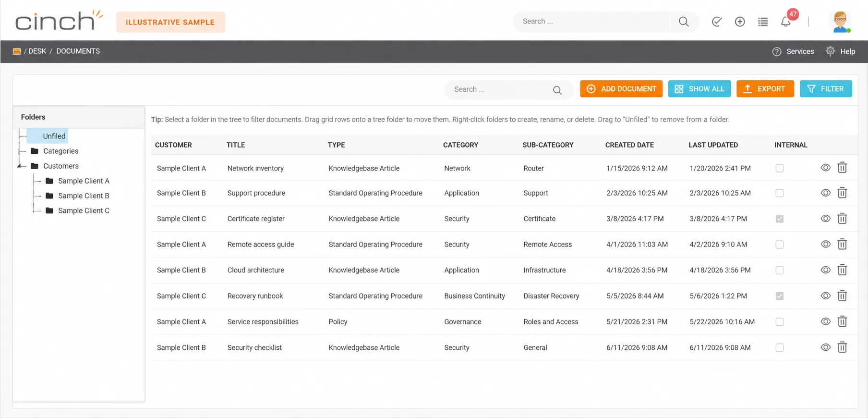This screenshot has width=868, height=418.
Task: Click the EXPORT button
Action: [765, 89]
